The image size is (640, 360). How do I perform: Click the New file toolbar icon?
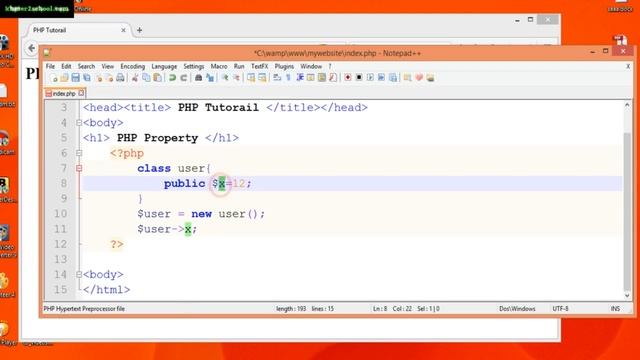tap(53, 78)
